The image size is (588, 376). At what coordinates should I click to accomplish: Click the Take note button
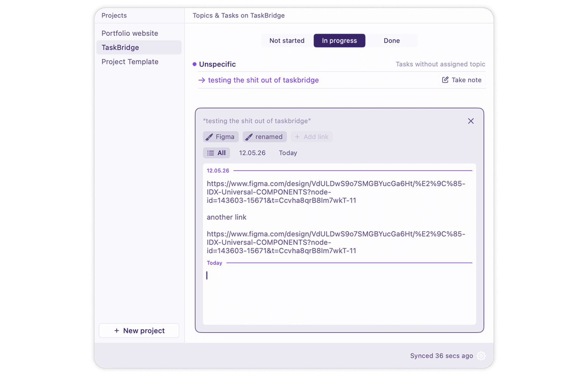pyautogui.click(x=462, y=80)
